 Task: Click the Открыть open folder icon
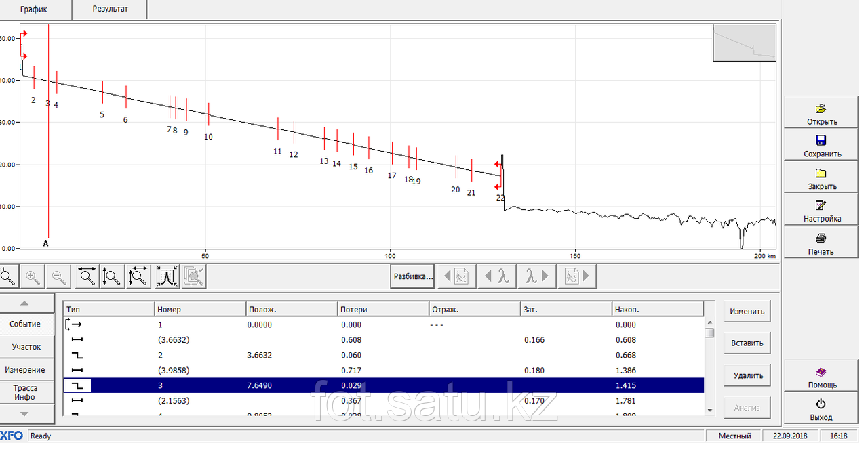coord(821,108)
